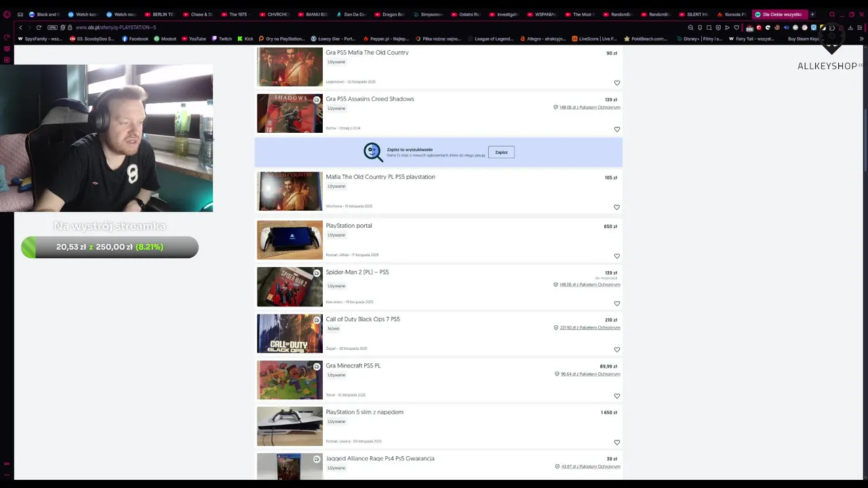Open Facebook bookmark in bookmarks bar

click(x=135, y=39)
